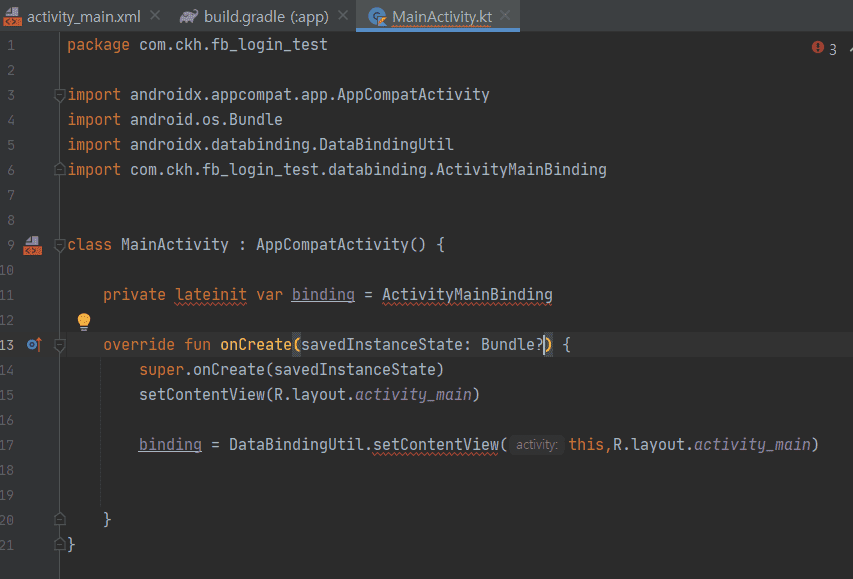This screenshot has height=579, width=853.
Task: Click the XML file icon on activity_main.xml tab
Action: click(x=13, y=17)
